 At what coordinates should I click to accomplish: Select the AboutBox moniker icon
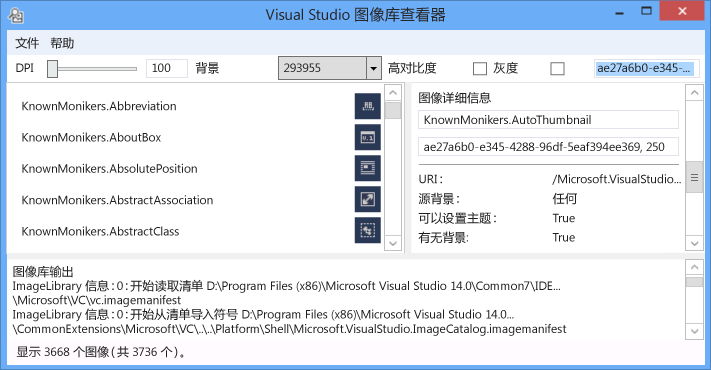[367, 137]
